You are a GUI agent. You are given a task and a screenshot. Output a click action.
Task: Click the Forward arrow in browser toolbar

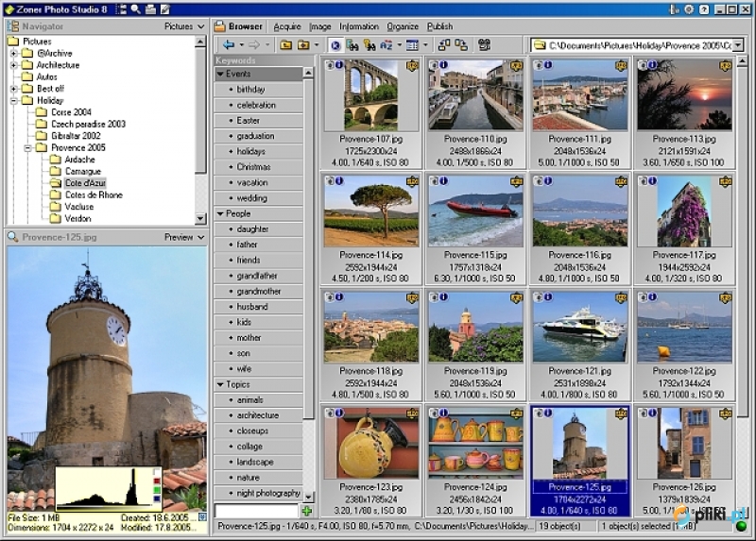point(253,45)
